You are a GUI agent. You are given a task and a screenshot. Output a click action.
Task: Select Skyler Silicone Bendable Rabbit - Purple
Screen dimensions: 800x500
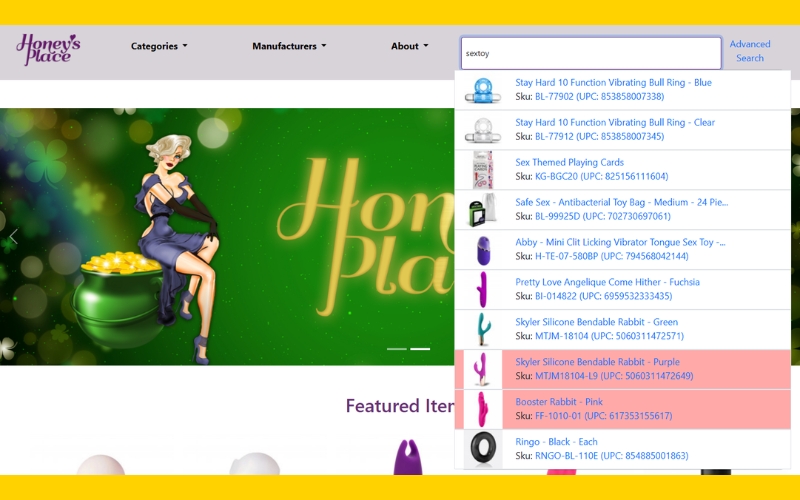[x=622, y=369]
